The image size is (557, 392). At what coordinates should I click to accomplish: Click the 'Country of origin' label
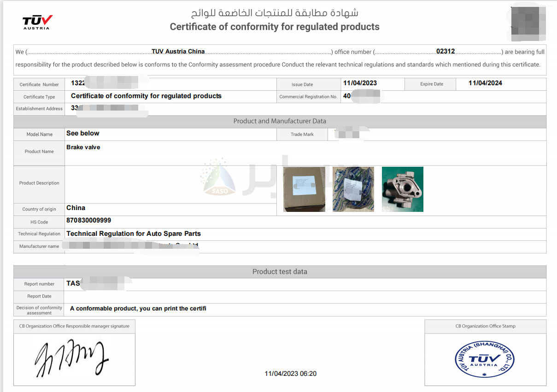click(x=39, y=209)
